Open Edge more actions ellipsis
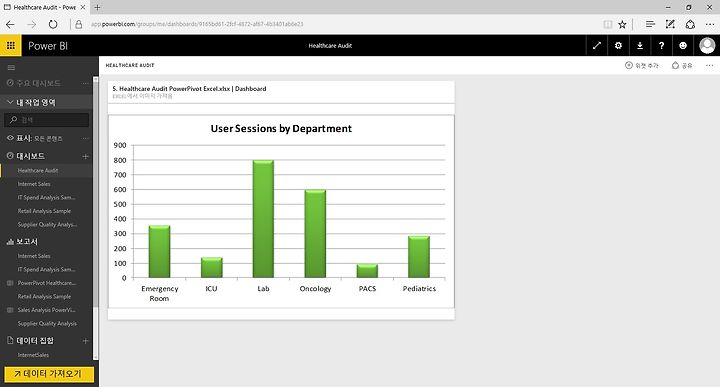Screen dimensions: 720x387 click(710, 24)
